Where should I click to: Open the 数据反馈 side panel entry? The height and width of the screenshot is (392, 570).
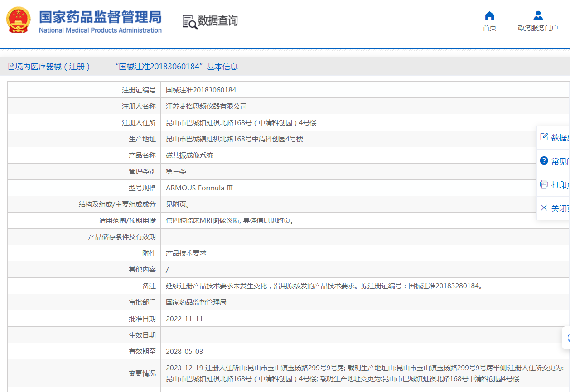tap(554, 137)
